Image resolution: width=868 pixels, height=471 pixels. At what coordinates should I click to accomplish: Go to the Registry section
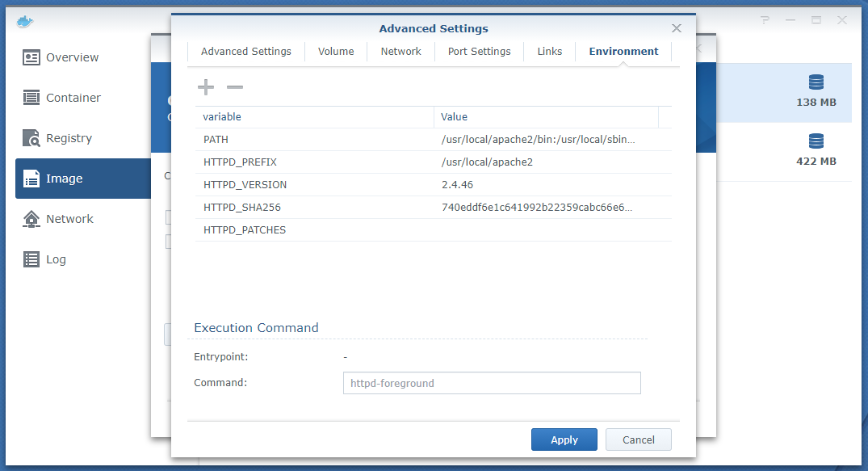click(69, 138)
